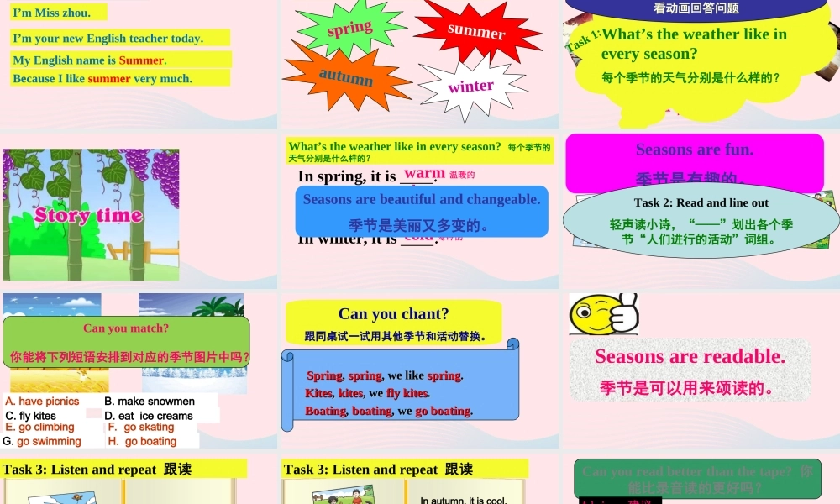Click the Chinese line '季节是可以用来颂读的。'
Image resolution: width=840 pixels, height=504 pixels.
point(687,388)
